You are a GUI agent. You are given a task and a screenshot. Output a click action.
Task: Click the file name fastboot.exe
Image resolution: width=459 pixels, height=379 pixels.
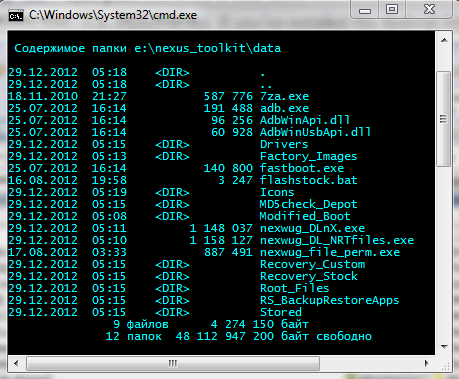[x=302, y=168]
